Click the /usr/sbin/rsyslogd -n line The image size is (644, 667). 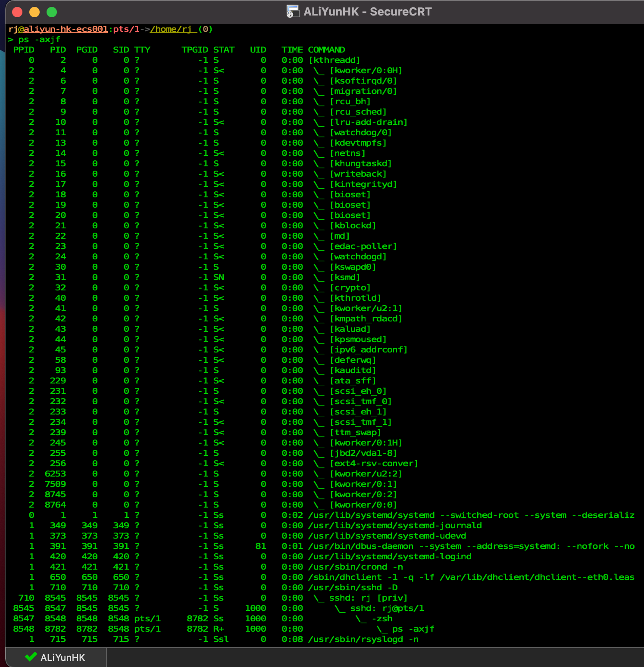(x=363, y=639)
